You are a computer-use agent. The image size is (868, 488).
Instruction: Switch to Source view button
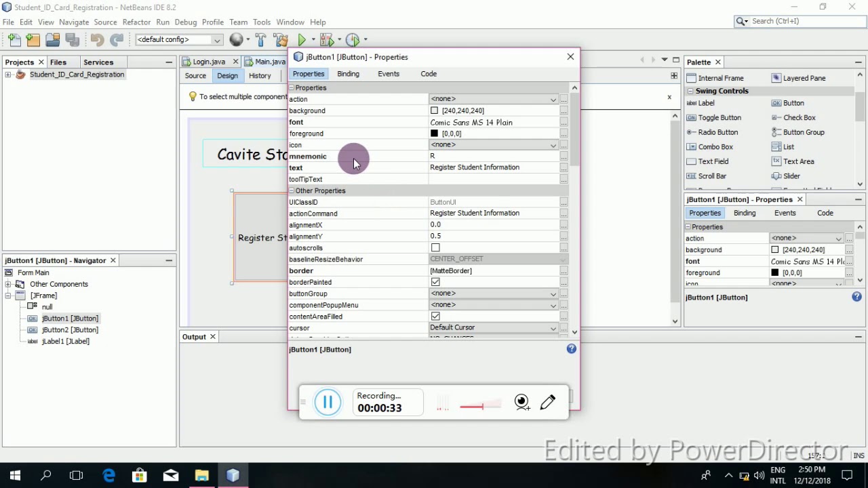click(195, 76)
